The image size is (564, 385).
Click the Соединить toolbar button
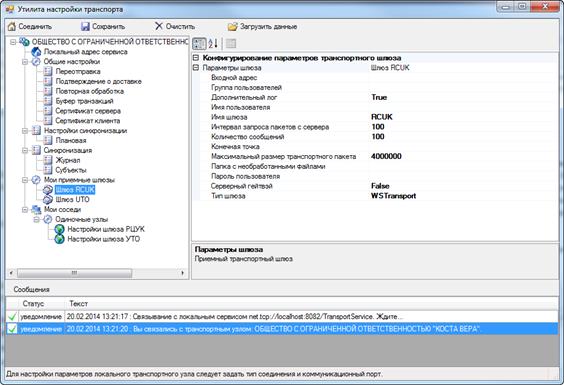(30, 27)
